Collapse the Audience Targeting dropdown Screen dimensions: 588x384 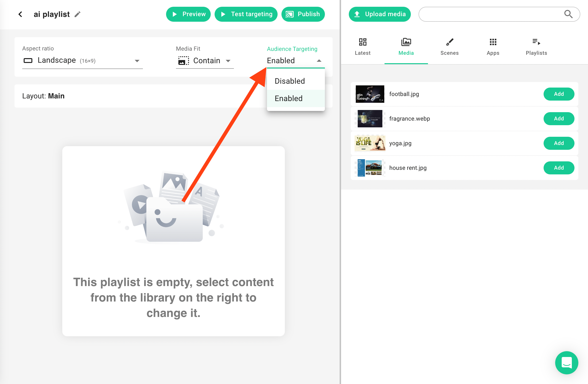(x=319, y=61)
